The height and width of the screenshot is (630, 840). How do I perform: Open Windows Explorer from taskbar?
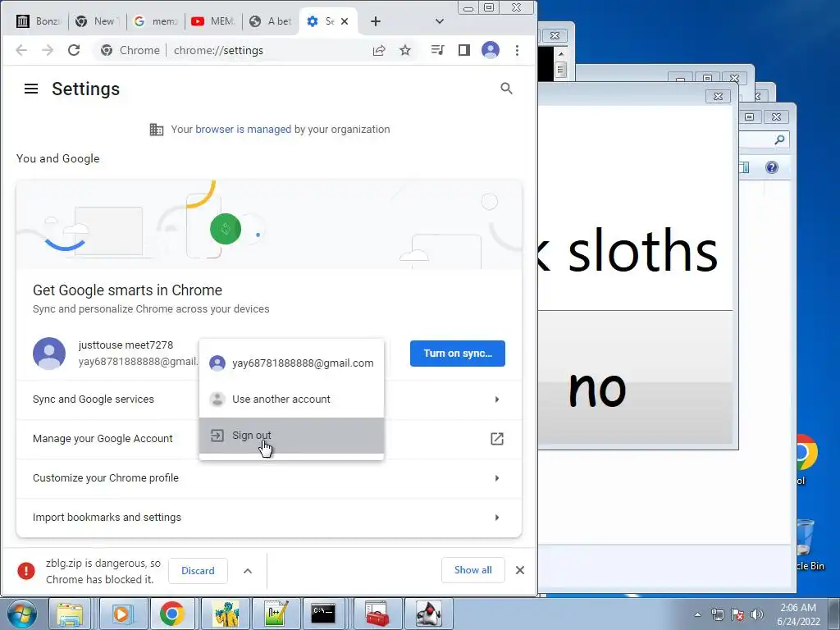pyautogui.click(x=71, y=614)
